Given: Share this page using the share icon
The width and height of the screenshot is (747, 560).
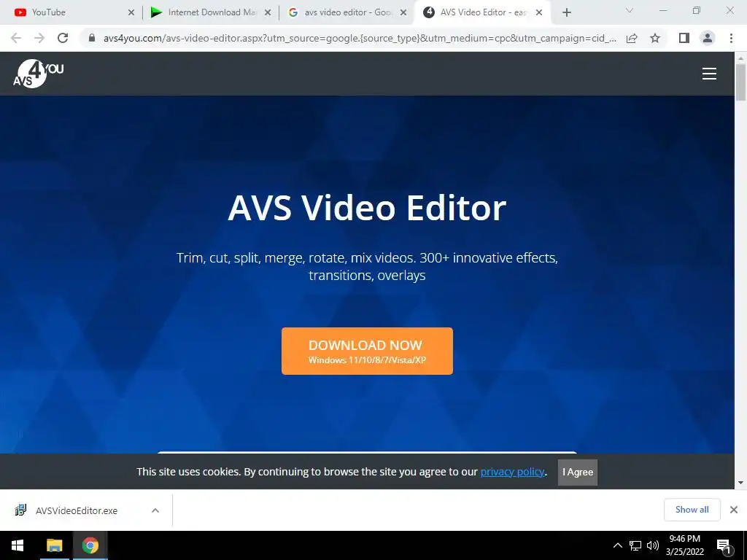Looking at the screenshot, I should (632, 38).
